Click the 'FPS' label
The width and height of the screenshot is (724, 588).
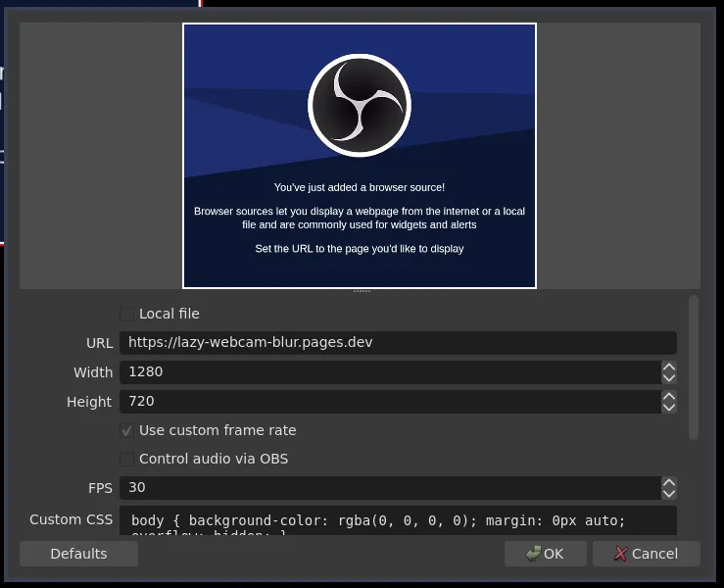(100, 488)
